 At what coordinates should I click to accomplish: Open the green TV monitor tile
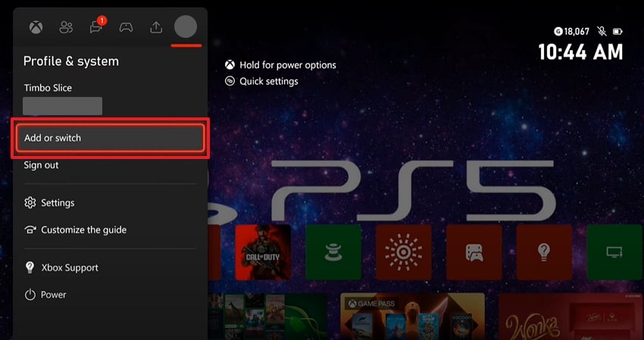(x=614, y=252)
